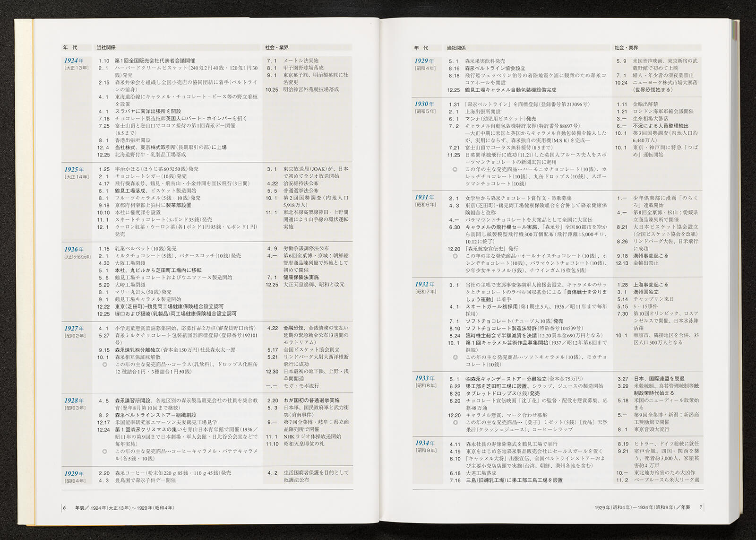This screenshot has width=756, height=540.
Task: Click page number "6" in the footer
Action: [x=65, y=508]
